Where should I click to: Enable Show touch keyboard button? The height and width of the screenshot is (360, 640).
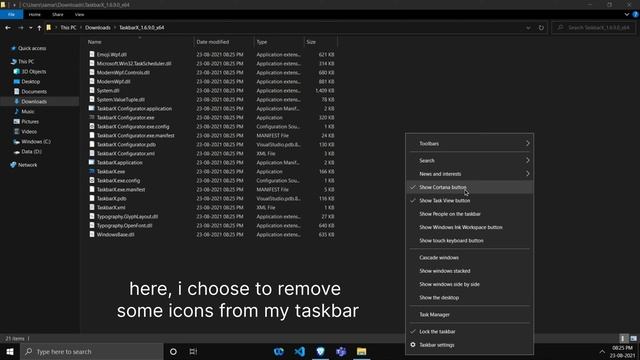point(470,241)
